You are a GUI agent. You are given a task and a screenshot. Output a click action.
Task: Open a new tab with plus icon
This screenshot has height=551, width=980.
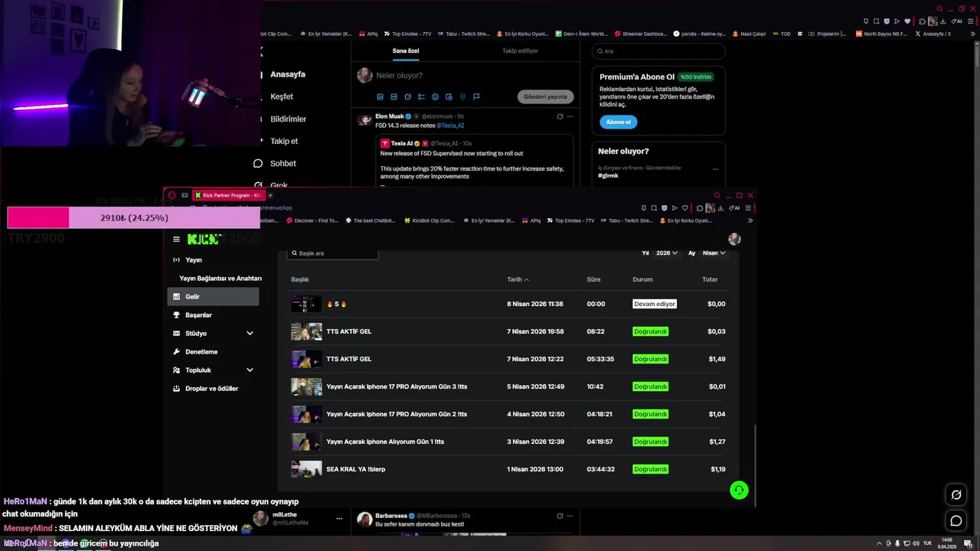point(269,195)
